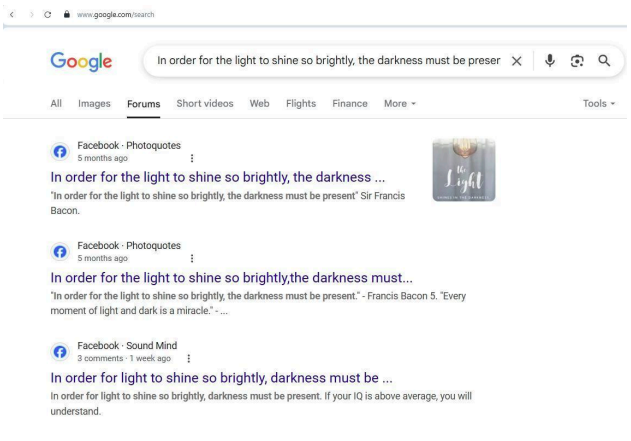
Task: Click the Light quote thumbnail image
Action: 464,170
